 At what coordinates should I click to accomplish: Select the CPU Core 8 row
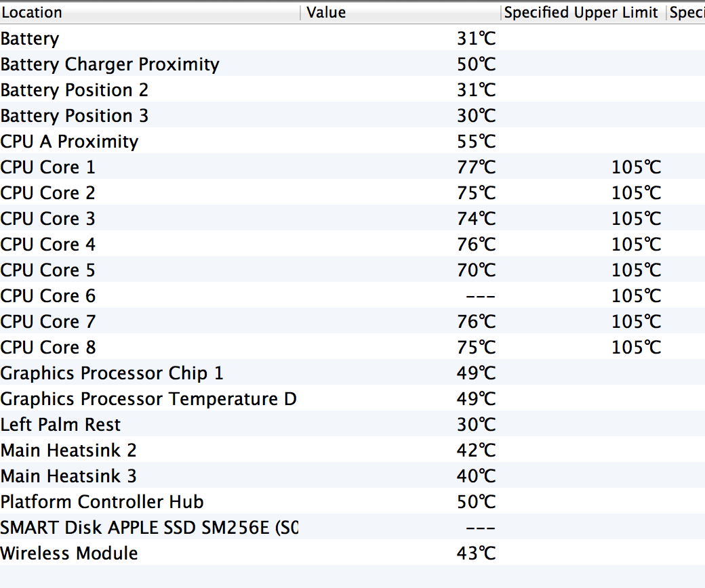point(352,347)
